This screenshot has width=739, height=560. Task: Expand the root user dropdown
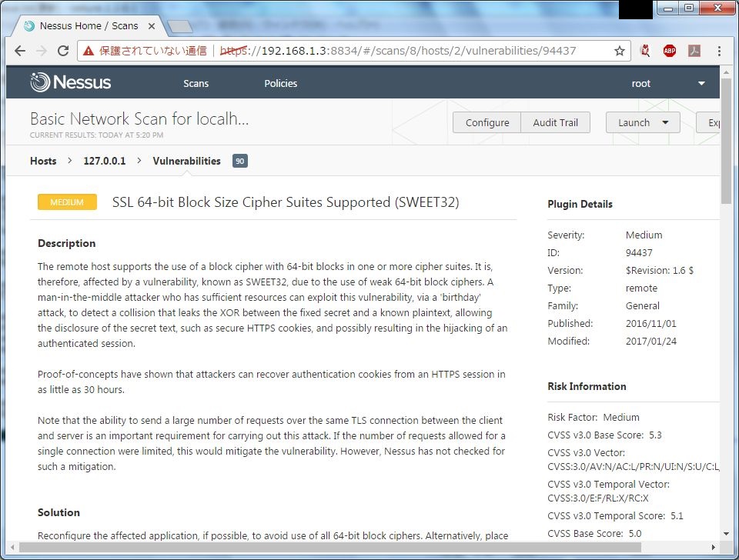pyautogui.click(x=701, y=83)
